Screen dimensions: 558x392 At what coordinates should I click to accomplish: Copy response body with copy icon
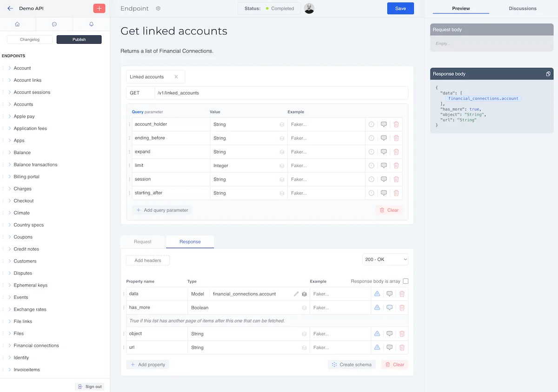[x=548, y=74]
